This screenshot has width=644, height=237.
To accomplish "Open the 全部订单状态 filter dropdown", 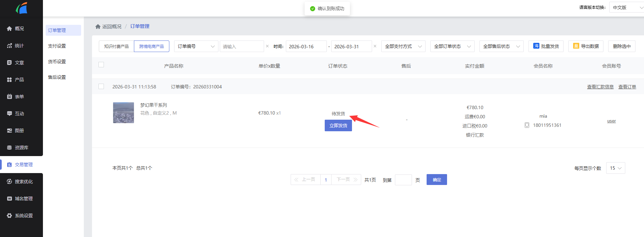I will (452, 46).
